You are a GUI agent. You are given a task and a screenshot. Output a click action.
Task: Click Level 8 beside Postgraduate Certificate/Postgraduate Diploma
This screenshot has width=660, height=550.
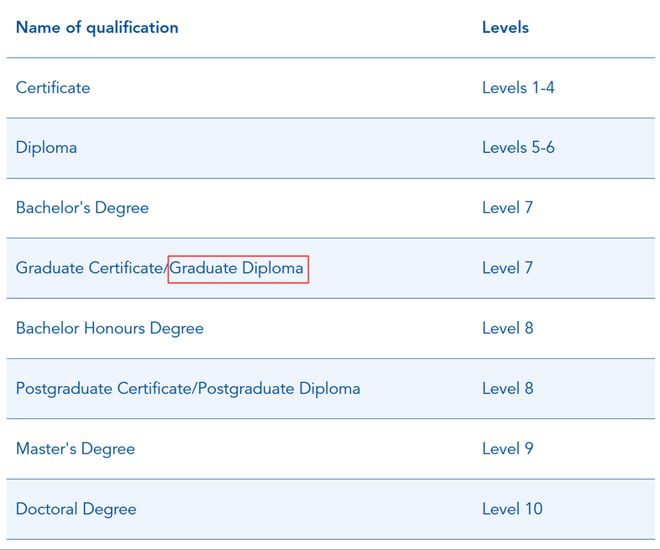[x=508, y=388]
